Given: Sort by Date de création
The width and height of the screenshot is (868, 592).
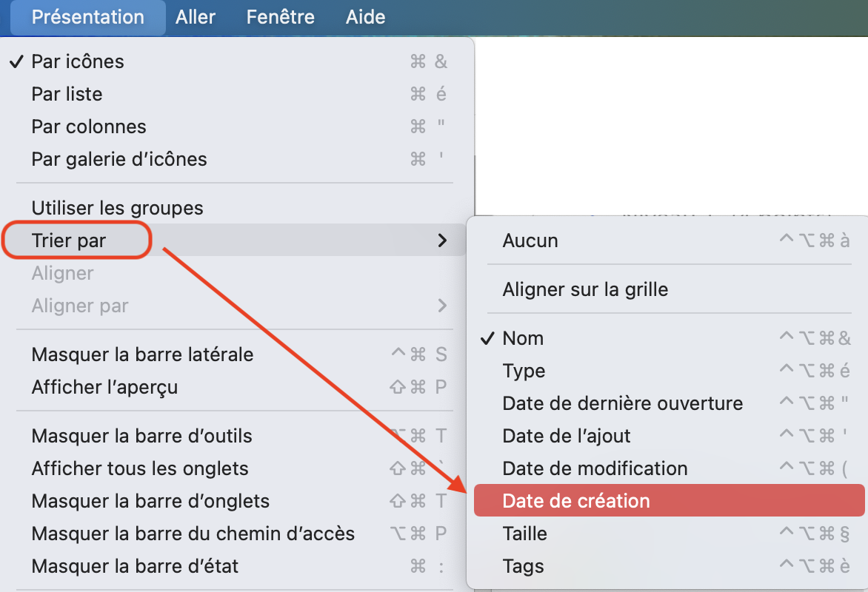Looking at the screenshot, I should 575,501.
